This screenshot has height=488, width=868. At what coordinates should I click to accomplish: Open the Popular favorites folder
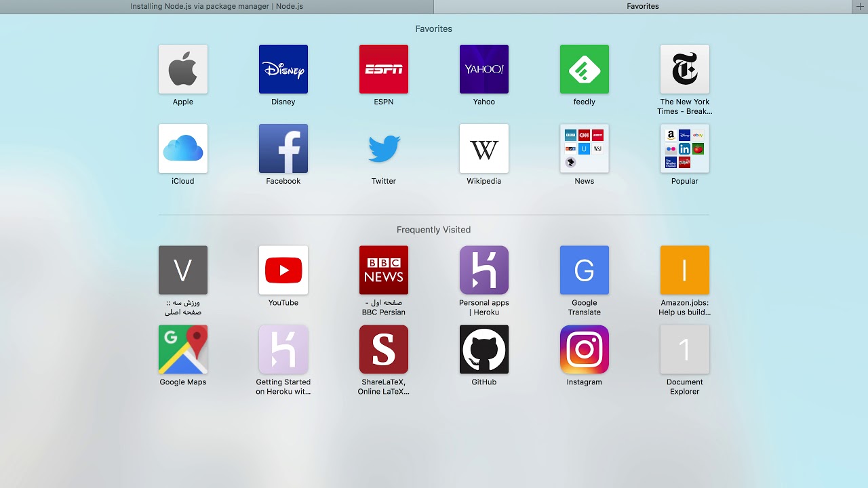(x=685, y=148)
